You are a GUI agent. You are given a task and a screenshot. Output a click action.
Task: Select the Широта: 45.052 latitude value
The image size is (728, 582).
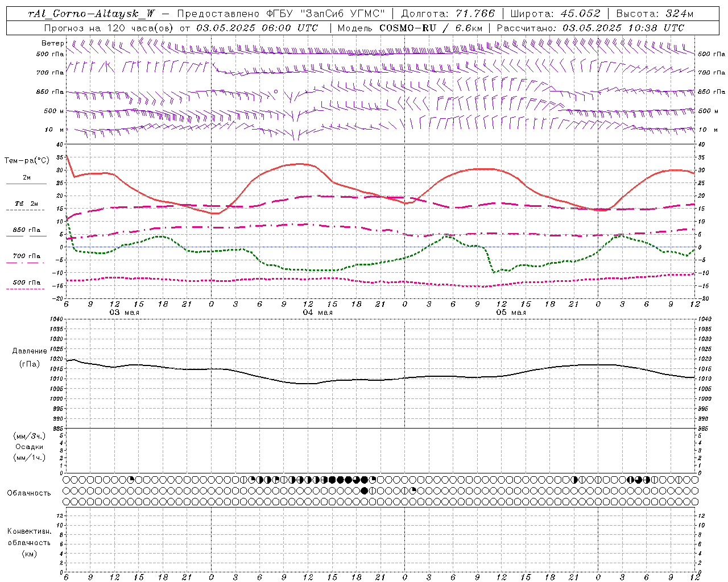click(555, 14)
